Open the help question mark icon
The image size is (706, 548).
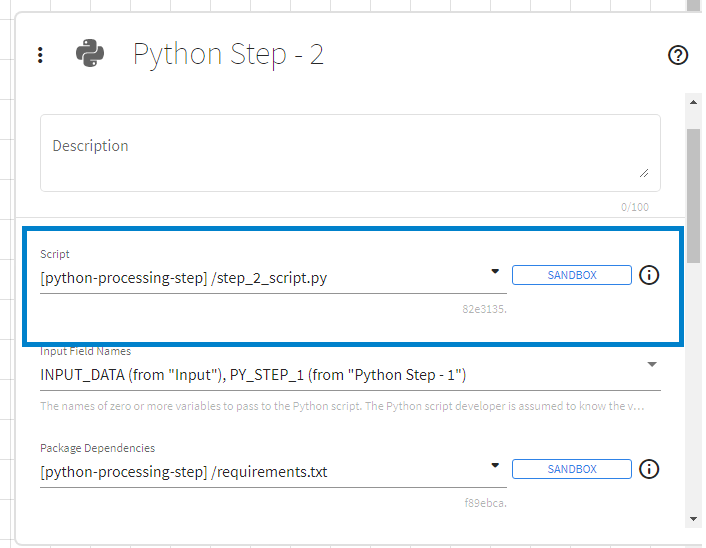click(x=678, y=55)
